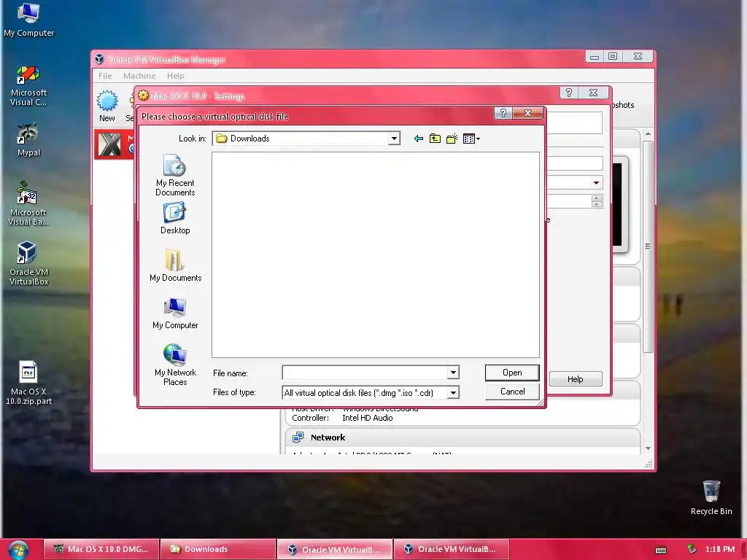This screenshot has height=560, width=747.
Task: Click the Open button
Action: (512, 373)
